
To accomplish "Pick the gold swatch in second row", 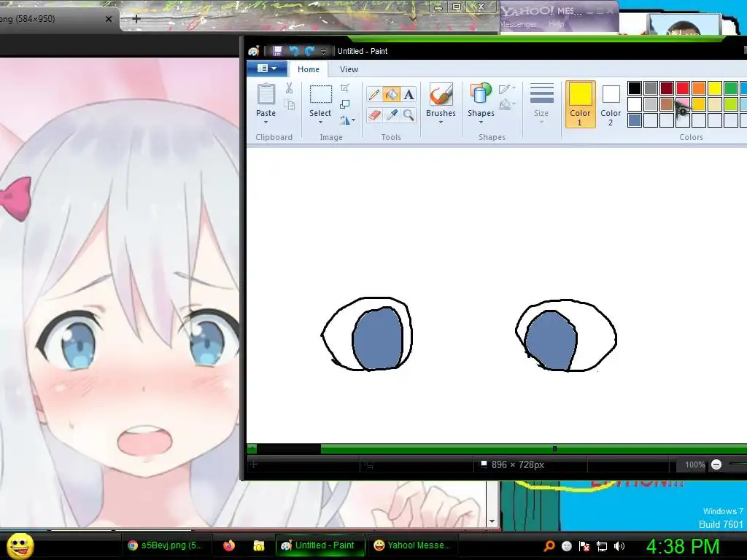I will pyautogui.click(x=698, y=104).
